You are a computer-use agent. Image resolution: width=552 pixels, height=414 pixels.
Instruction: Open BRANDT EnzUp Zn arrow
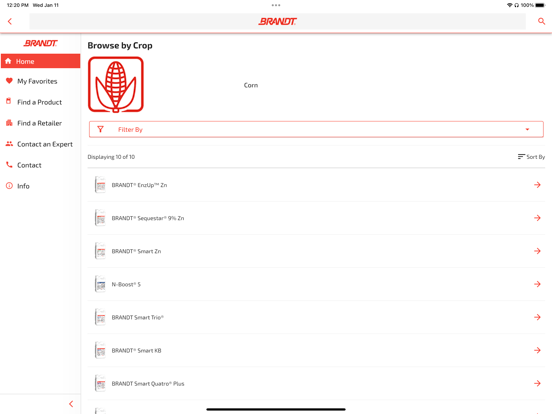coord(537,185)
